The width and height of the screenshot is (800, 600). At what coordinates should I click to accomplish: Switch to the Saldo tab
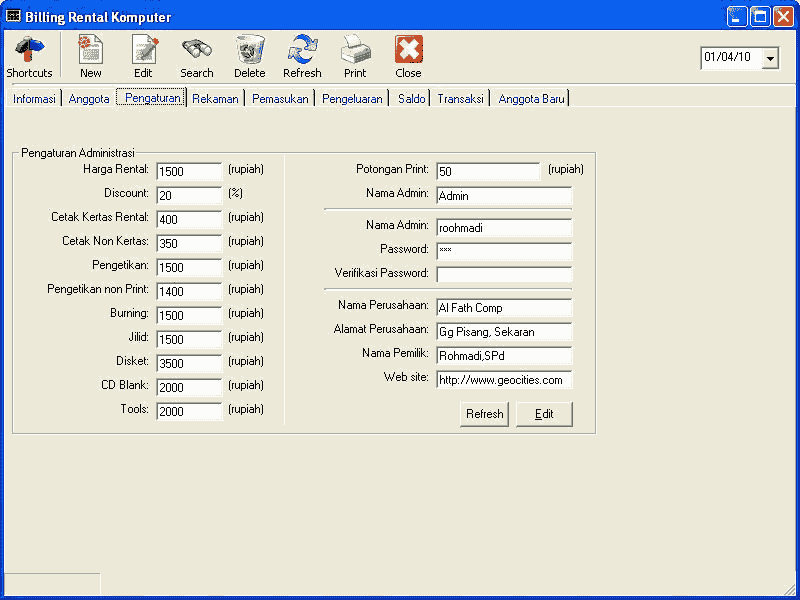point(411,98)
